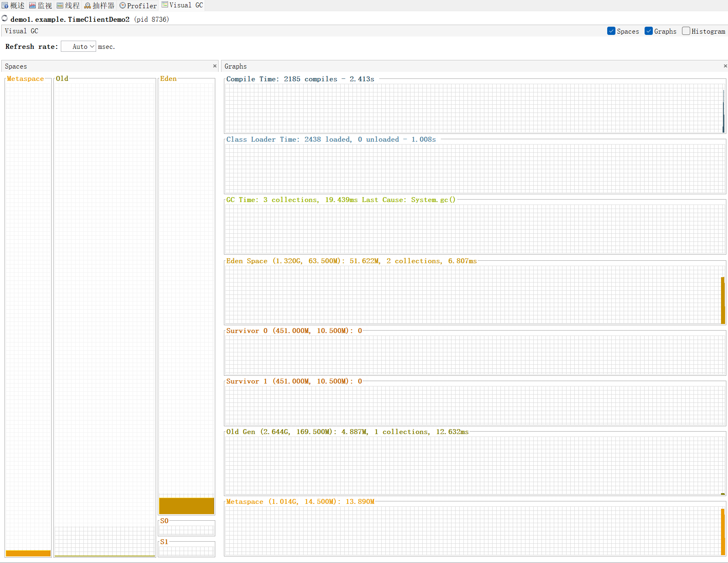Click the Metaspace 13.890M graph title
The height and width of the screenshot is (563, 728).
click(x=300, y=501)
